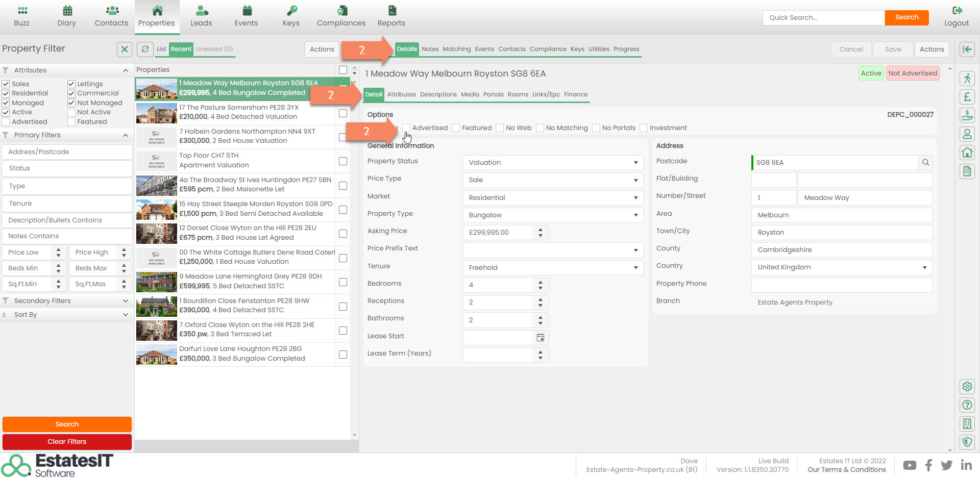Tick the No Portals checkbox
This screenshot has width=980, height=478.
(596, 128)
